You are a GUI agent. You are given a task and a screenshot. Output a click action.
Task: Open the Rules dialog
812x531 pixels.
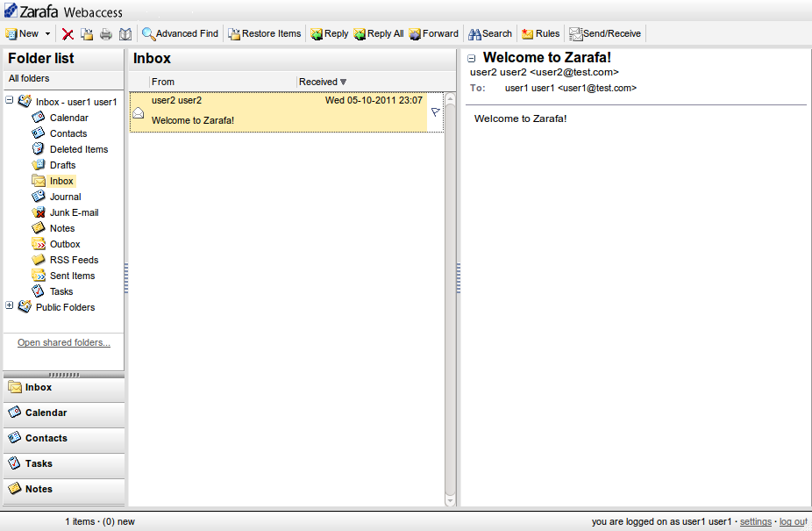(x=541, y=33)
